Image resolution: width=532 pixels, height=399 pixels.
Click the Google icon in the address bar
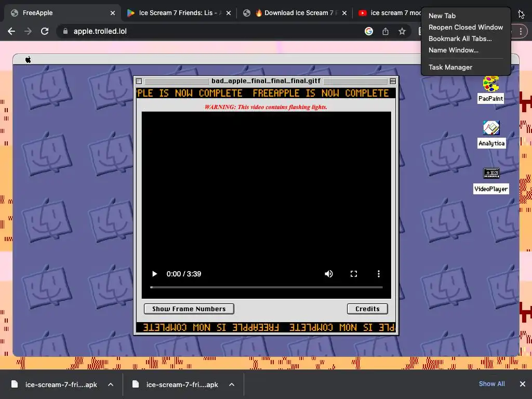click(x=369, y=31)
